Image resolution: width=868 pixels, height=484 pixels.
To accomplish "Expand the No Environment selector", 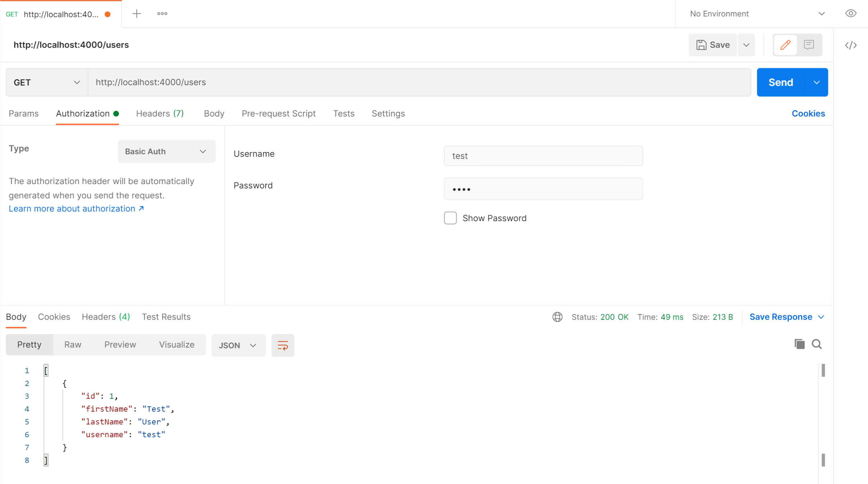I will 822,13.
